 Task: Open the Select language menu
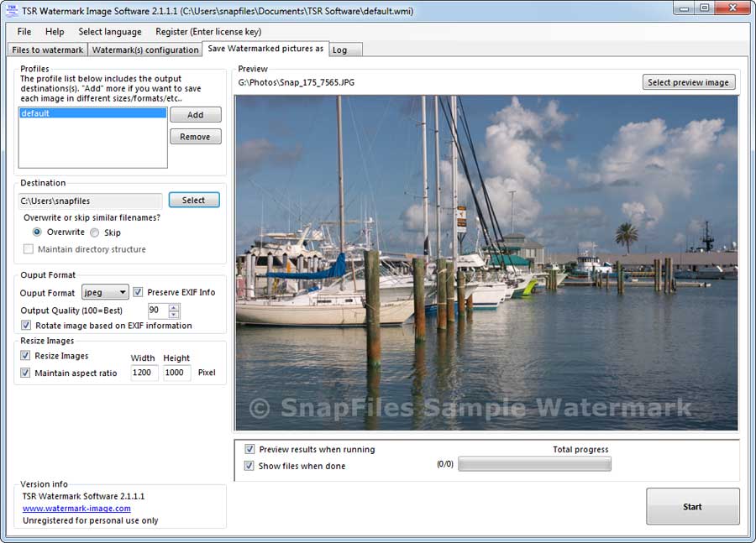[110, 32]
